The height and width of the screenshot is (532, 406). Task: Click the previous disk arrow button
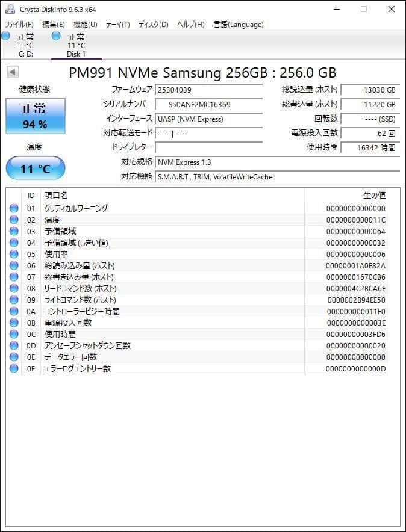pyautogui.click(x=13, y=72)
